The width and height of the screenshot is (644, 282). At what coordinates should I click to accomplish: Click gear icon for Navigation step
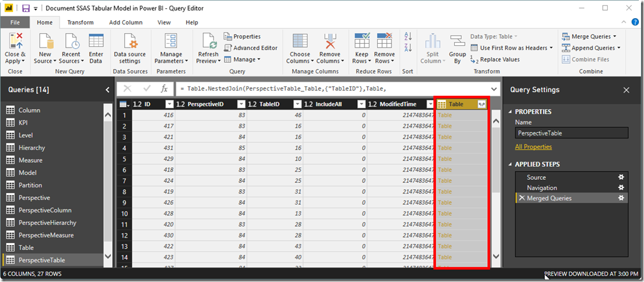point(621,187)
